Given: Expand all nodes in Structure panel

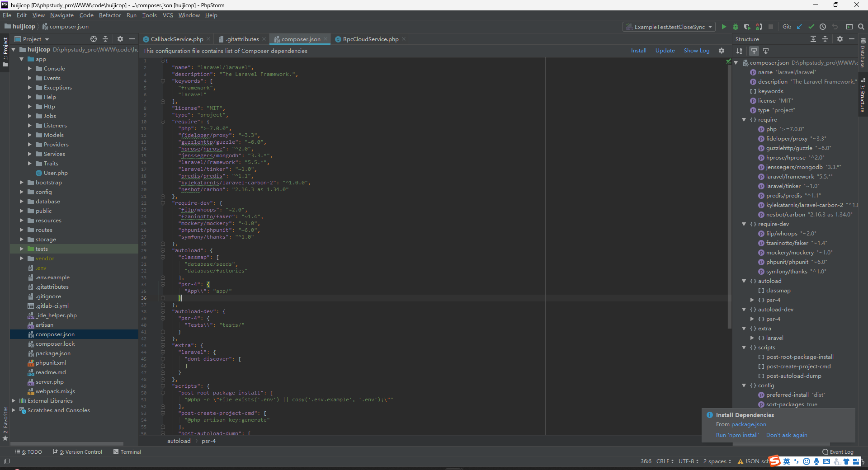Looking at the screenshot, I should (813, 39).
